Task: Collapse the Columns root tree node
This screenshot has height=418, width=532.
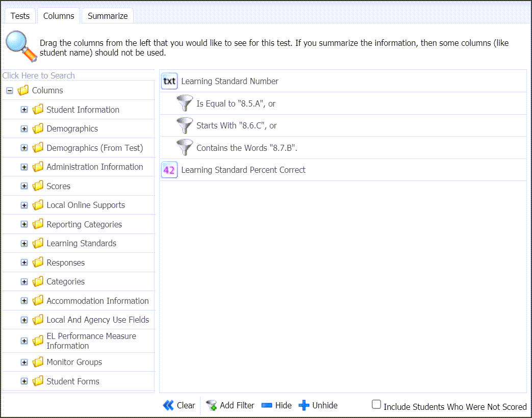Action: pos(10,91)
